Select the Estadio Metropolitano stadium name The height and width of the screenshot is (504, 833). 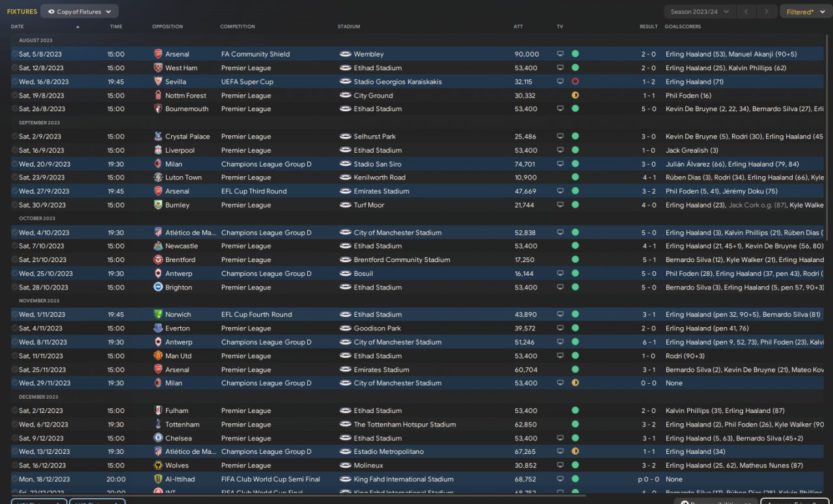pyautogui.click(x=389, y=451)
